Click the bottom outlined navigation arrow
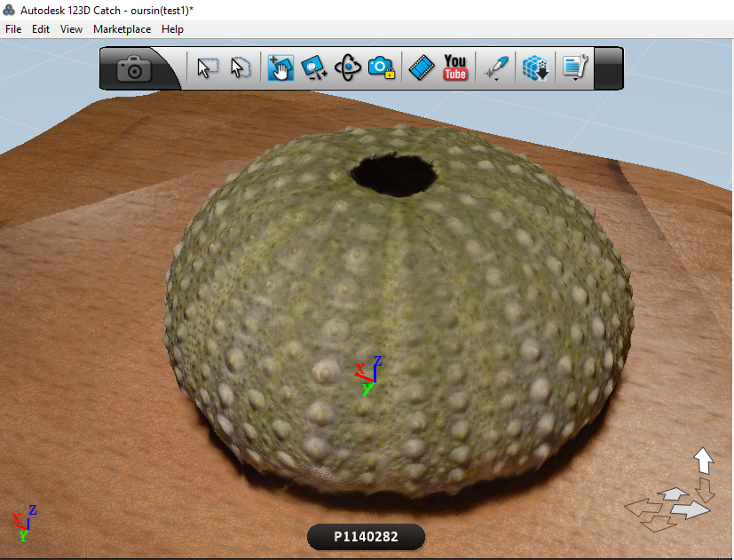 (x=659, y=524)
